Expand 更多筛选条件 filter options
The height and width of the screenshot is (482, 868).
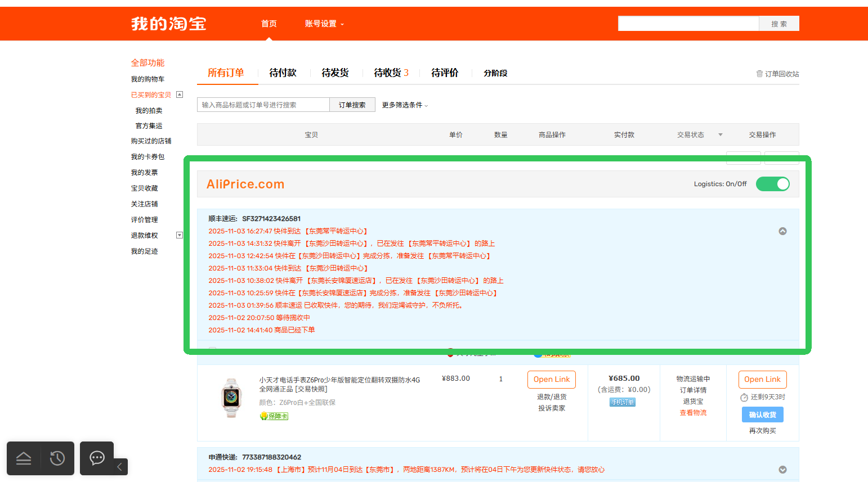tap(405, 105)
